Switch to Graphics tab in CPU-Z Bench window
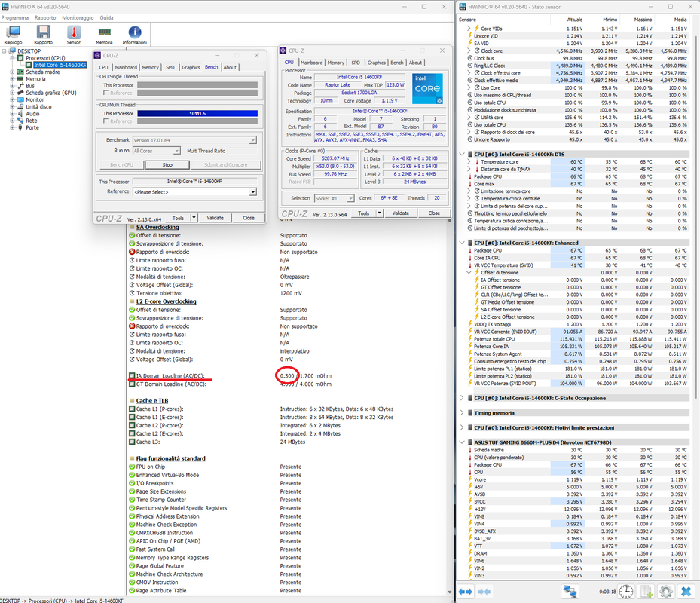 tap(191, 67)
